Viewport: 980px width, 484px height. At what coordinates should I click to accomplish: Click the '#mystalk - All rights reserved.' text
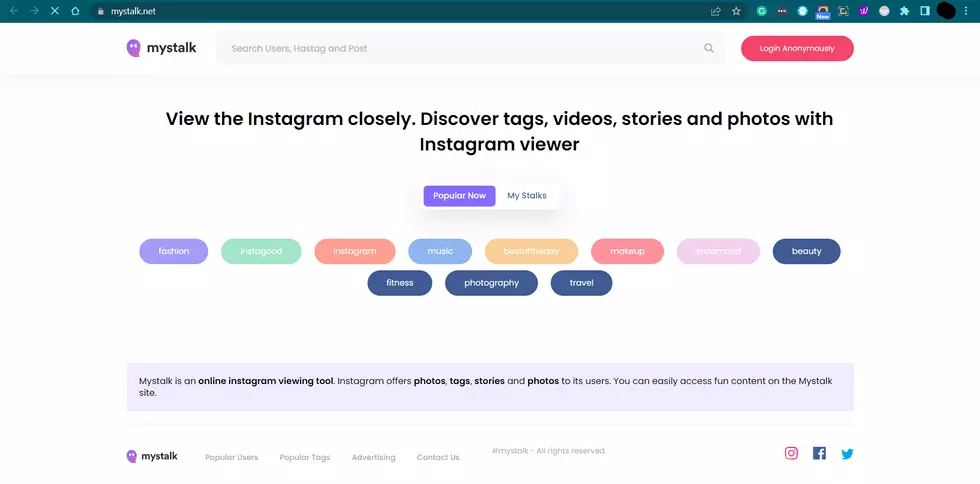coord(549,451)
